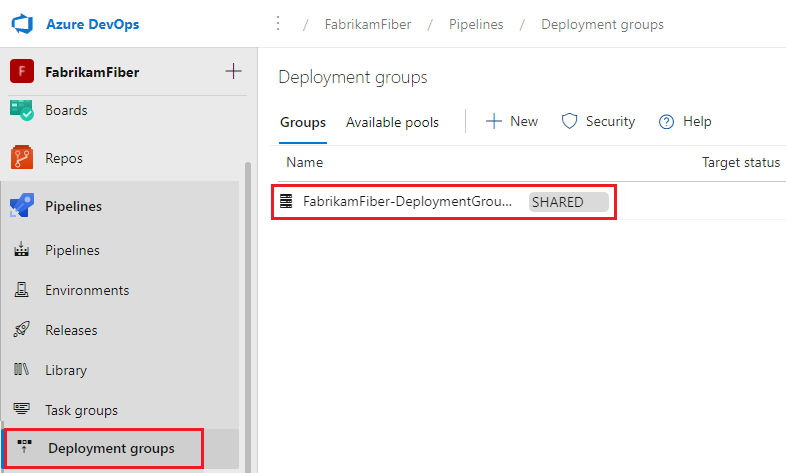Click the Environments icon
Viewport: 786px width, 473px height.
[22, 290]
